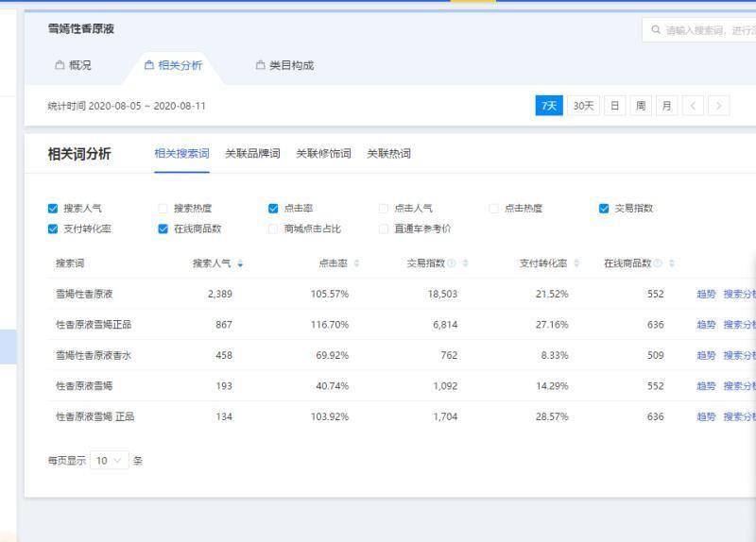Enable 直通车参考价 checkbox

[x=384, y=229]
